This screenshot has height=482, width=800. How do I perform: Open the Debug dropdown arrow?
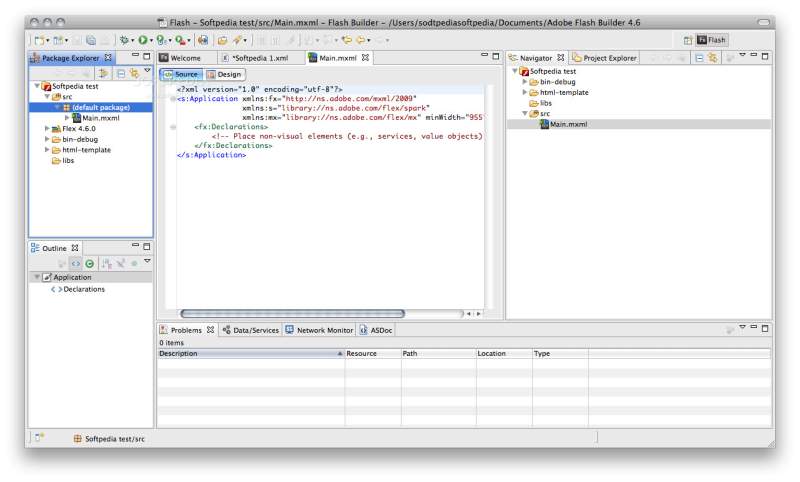[133, 40]
